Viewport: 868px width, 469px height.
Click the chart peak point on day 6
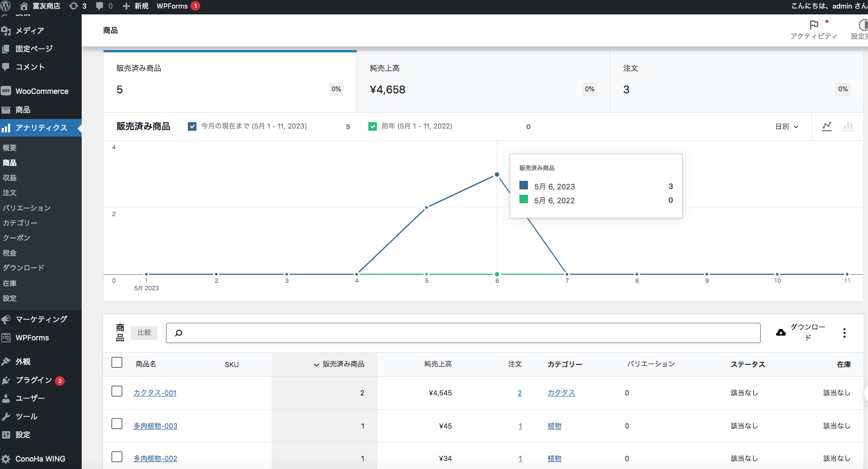point(497,174)
